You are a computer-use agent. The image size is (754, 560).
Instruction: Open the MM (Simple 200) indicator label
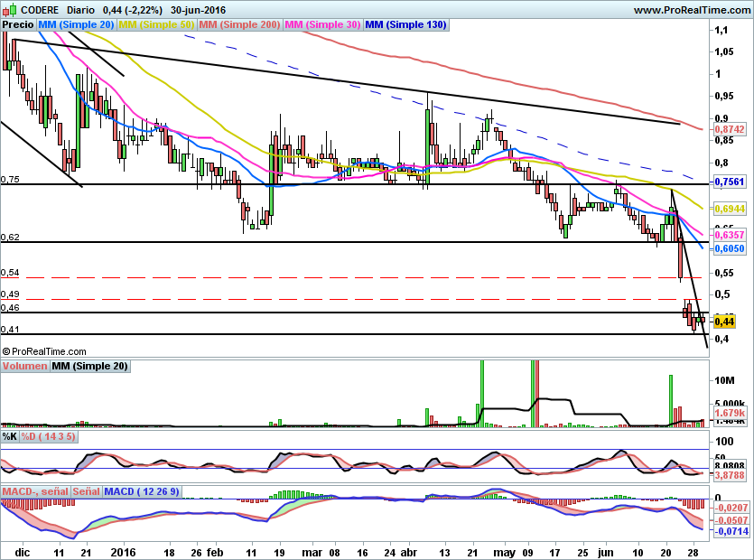click(239, 25)
